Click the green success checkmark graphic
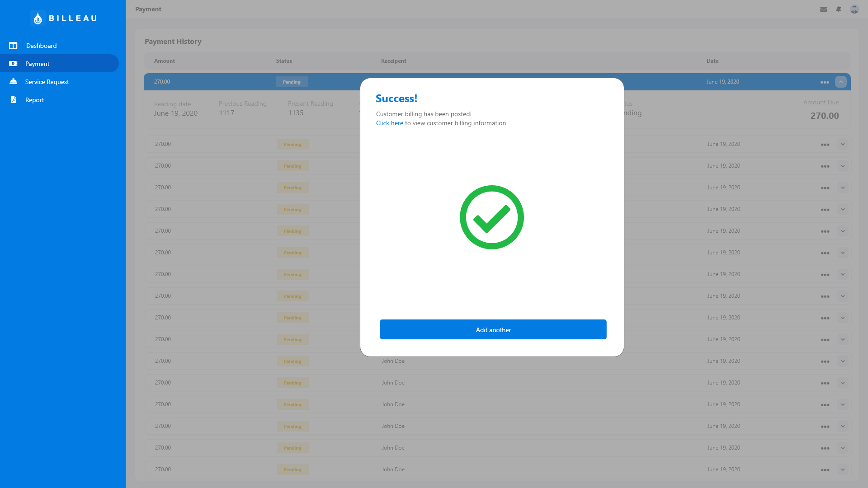The height and width of the screenshot is (488, 868). coord(491,217)
